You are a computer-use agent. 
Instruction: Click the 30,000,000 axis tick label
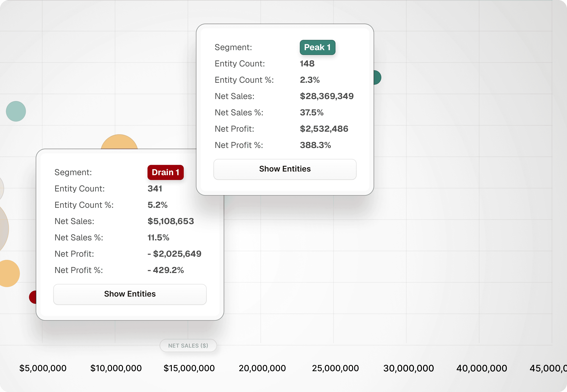click(x=408, y=368)
